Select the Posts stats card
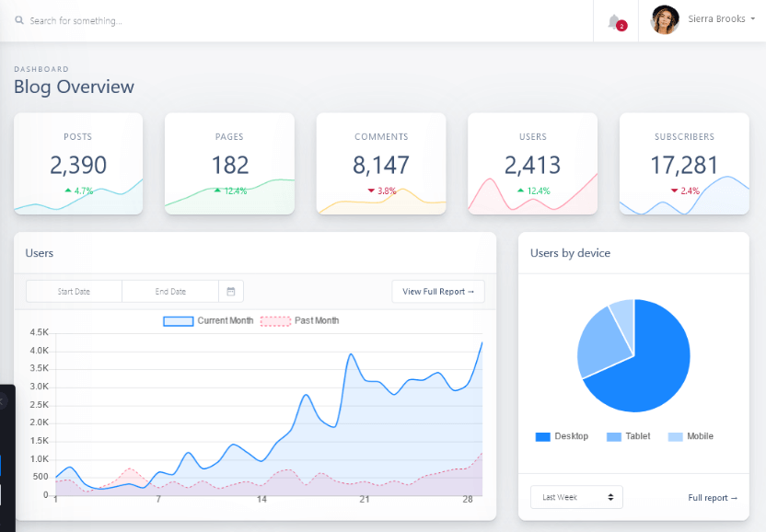Screen dimensions: 766x532 [78, 164]
